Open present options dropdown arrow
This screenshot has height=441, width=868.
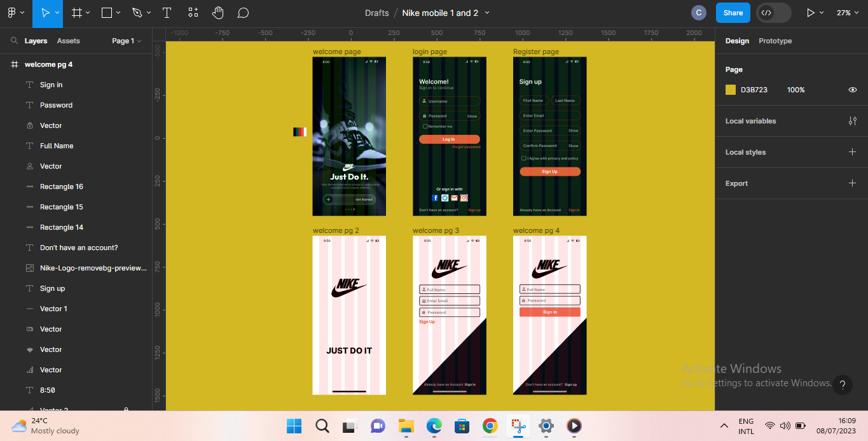[x=822, y=13]
